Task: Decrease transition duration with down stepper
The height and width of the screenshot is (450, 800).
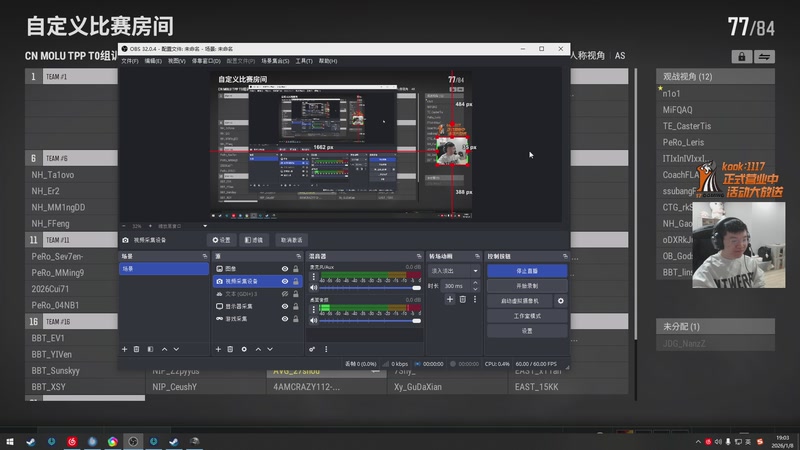Action: point(475,289)
